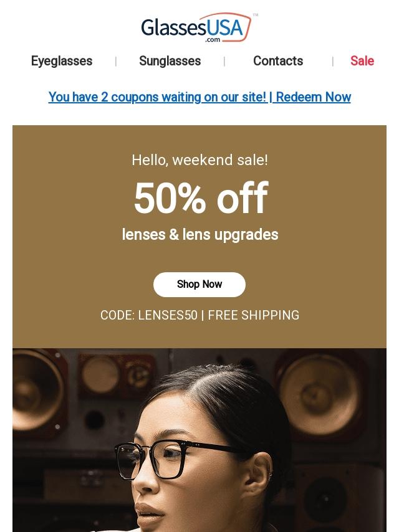Screen dimensions: 399x532
Task: Click the 'FREE SHIPPING' text
Action: [254, 315]
